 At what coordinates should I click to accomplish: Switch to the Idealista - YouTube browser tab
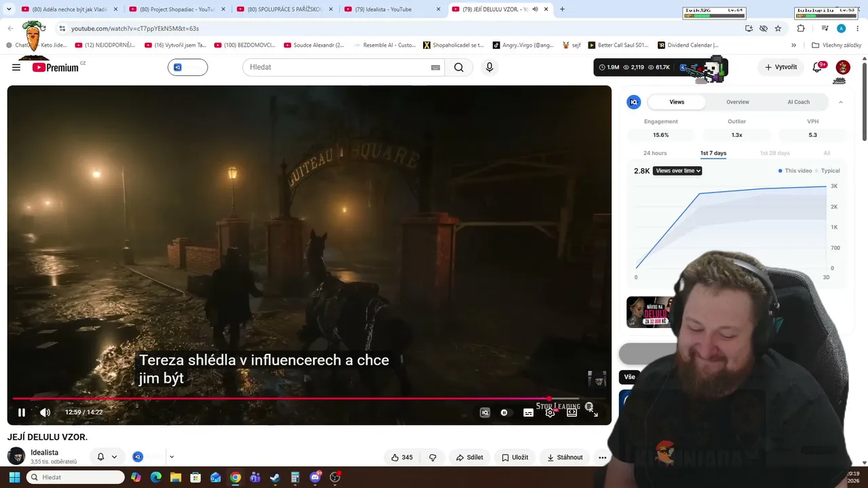coord(391,9)
